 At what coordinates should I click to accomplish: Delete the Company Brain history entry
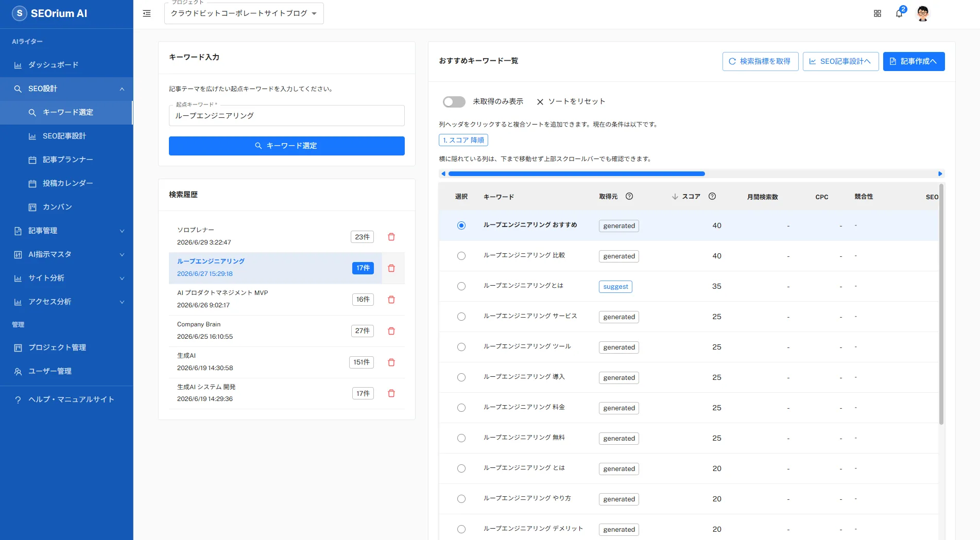tap(391, 331)
